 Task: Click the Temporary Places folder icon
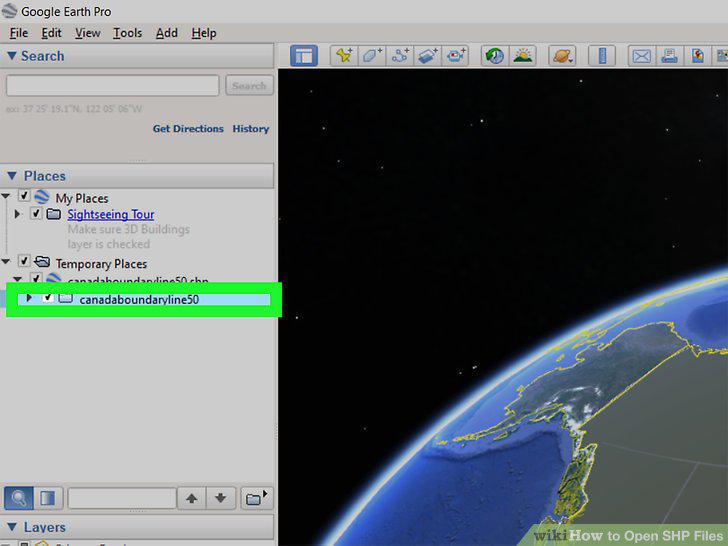42,262
